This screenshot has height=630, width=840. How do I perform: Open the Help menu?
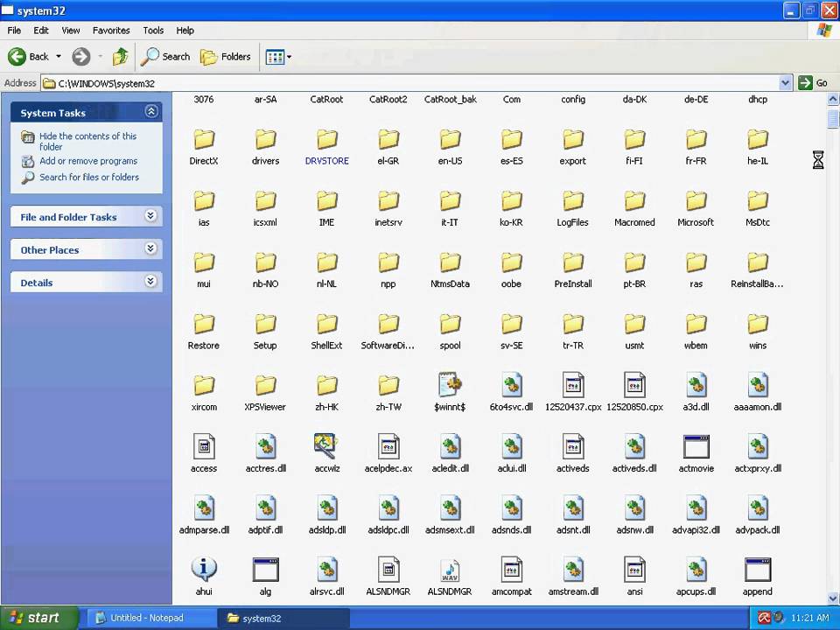(185, 31)
